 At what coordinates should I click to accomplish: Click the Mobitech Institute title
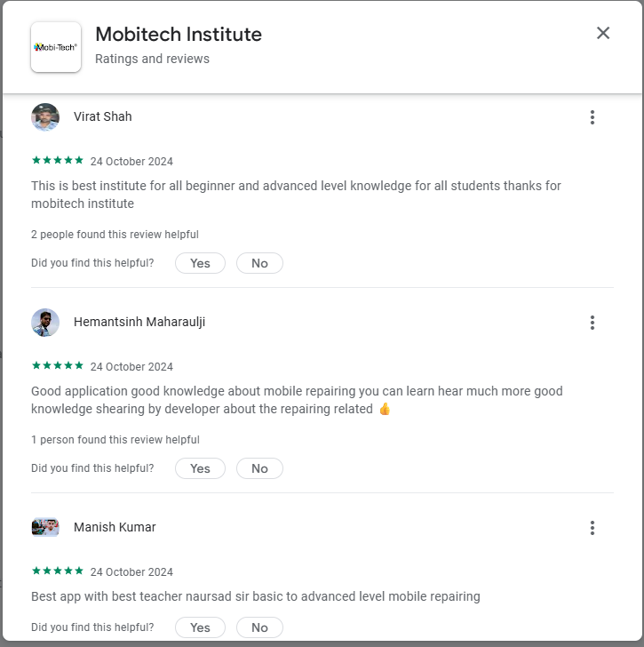click(x=179, y=35)
